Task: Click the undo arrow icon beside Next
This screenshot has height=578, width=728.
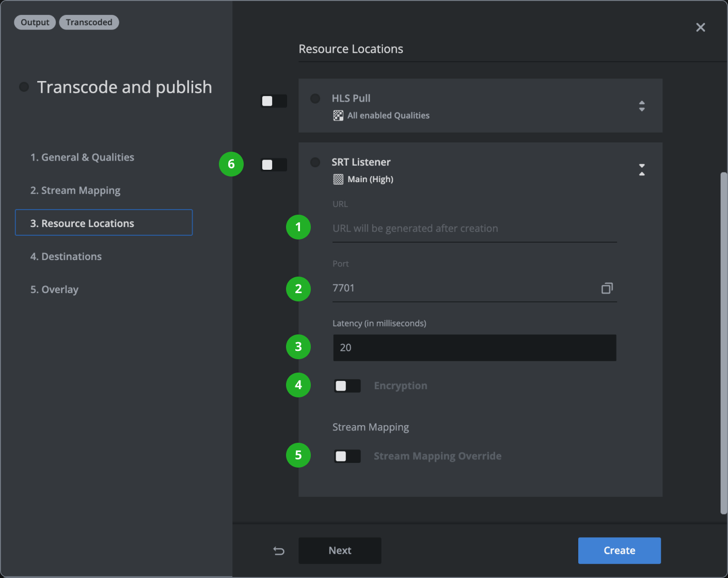Action: pos(279,551)
